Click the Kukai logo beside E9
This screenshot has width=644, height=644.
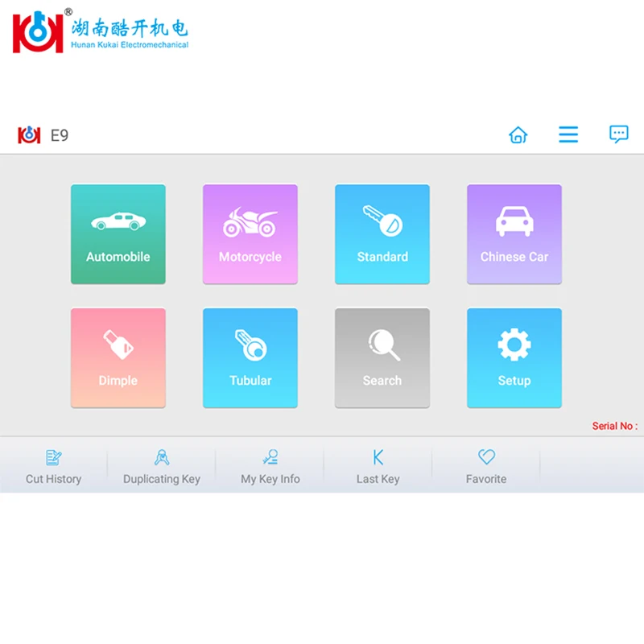click(x=29, y=134)
